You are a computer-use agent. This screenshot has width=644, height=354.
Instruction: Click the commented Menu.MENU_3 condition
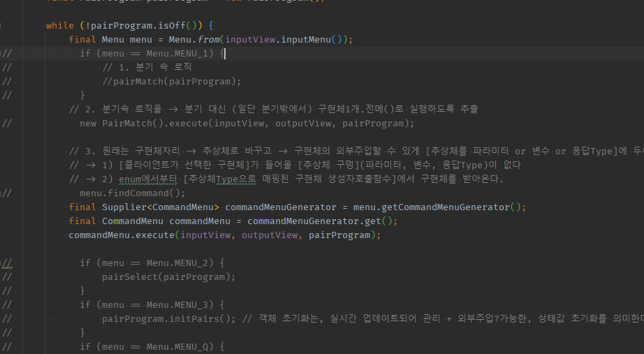click(152, 304)
